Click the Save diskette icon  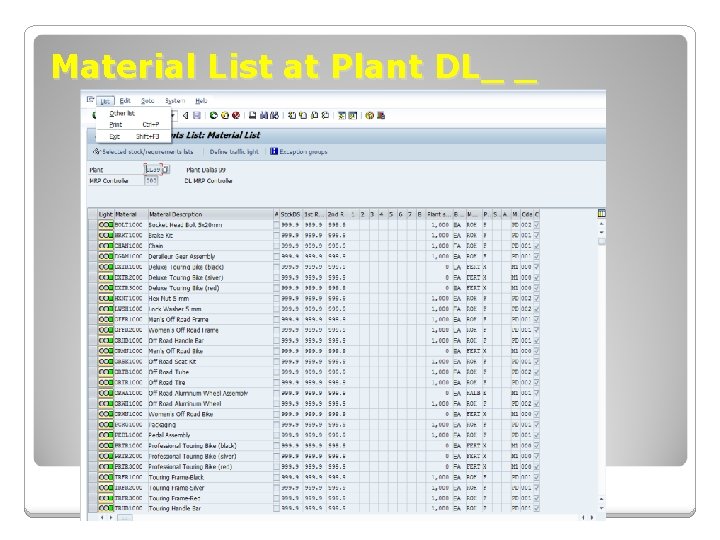coord(197,116)
